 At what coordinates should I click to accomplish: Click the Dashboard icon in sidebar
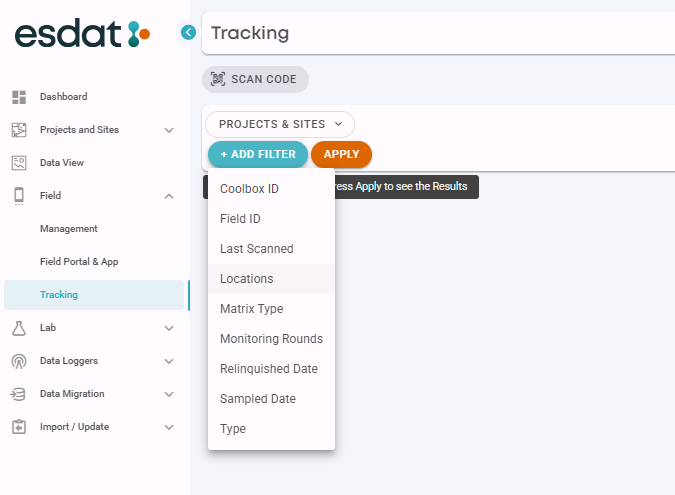pyautogui.click(x=18, y=97)
